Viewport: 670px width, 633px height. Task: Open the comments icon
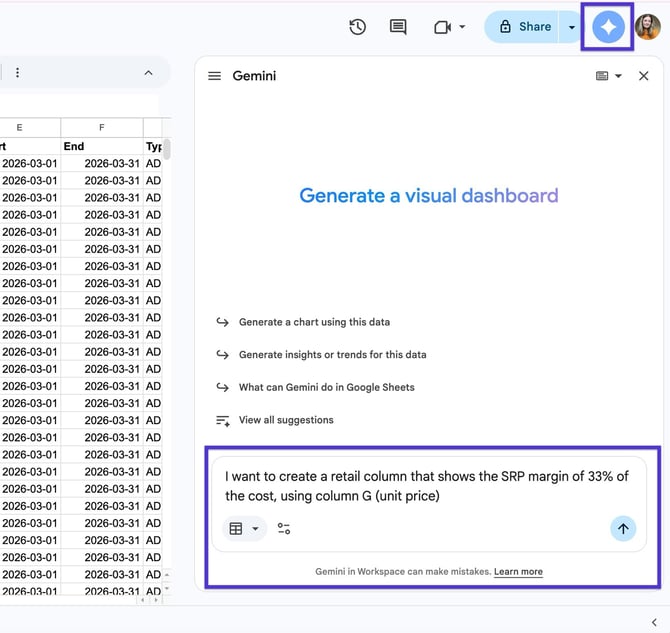398,27
